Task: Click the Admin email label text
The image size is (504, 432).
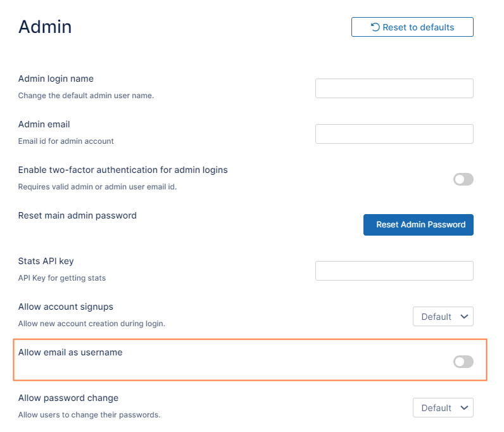Action: [44, 125]
